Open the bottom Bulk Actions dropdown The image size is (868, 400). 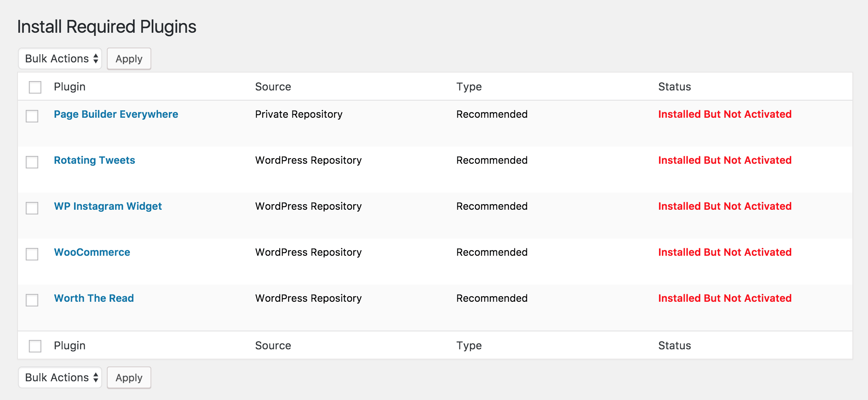[60, 377]
